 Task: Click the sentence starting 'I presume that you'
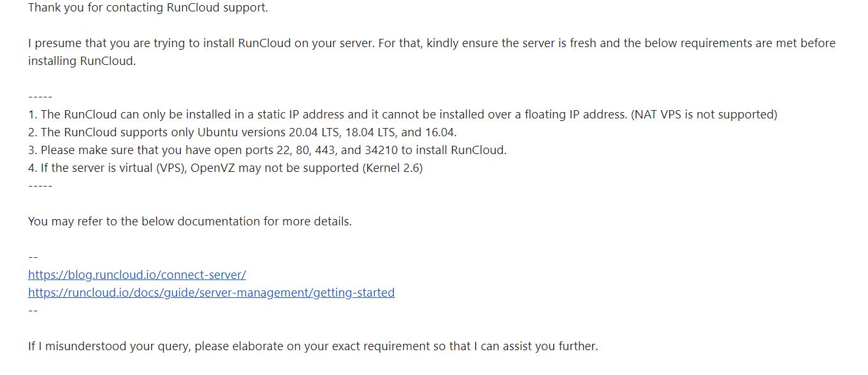pos(431,43)
